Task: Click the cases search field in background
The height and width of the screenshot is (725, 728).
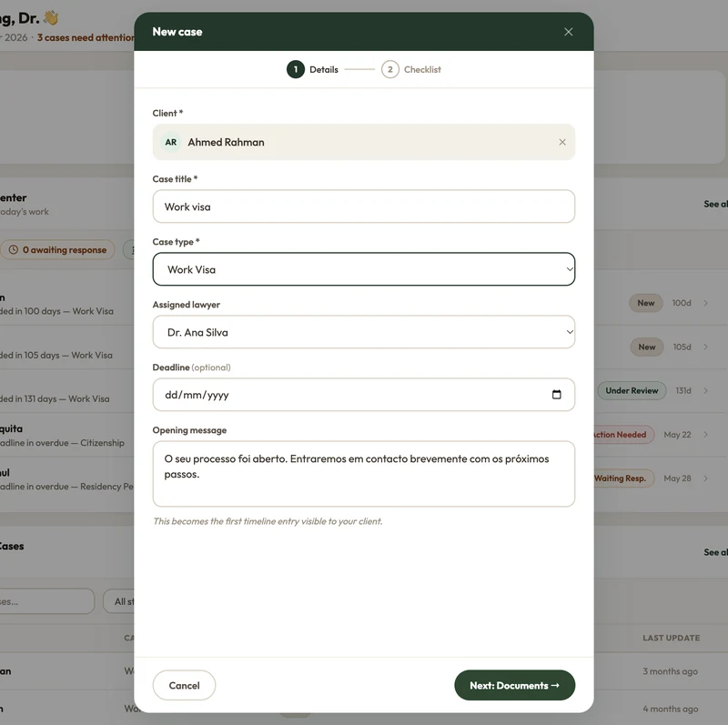Action: click(x=46, y=601)
